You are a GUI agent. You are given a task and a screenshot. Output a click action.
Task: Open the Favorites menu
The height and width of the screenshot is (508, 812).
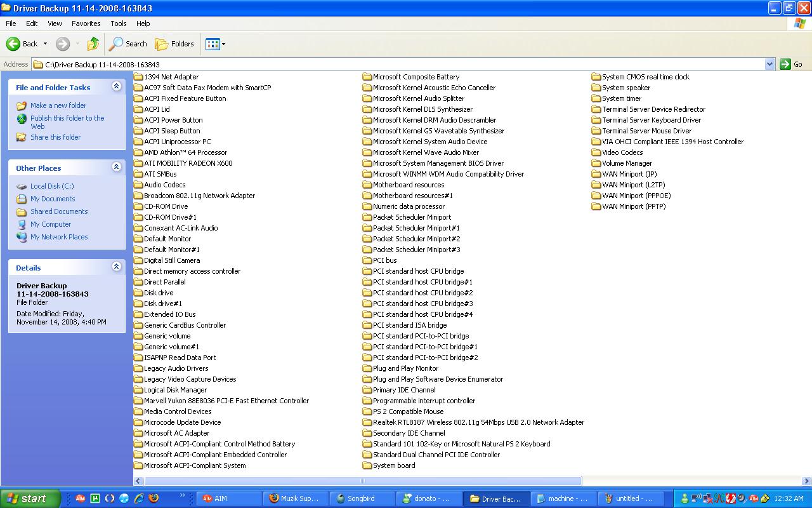86,23
